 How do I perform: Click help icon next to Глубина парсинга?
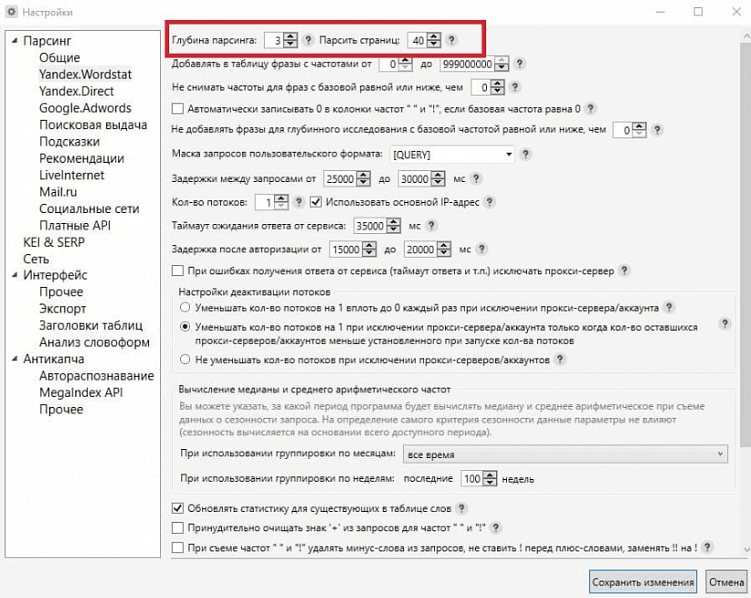click(x=308, y=40)
